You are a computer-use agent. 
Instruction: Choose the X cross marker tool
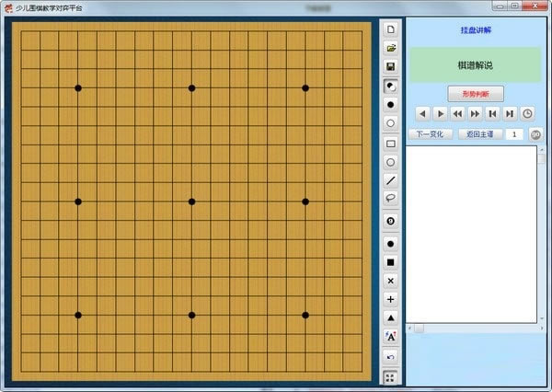pos(390,281)
